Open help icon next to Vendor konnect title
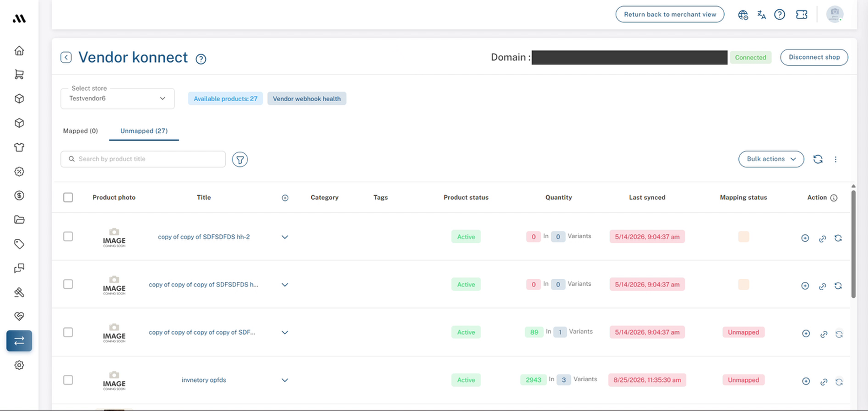The height and width of the screenshot is (411, 868). [201, 59]
